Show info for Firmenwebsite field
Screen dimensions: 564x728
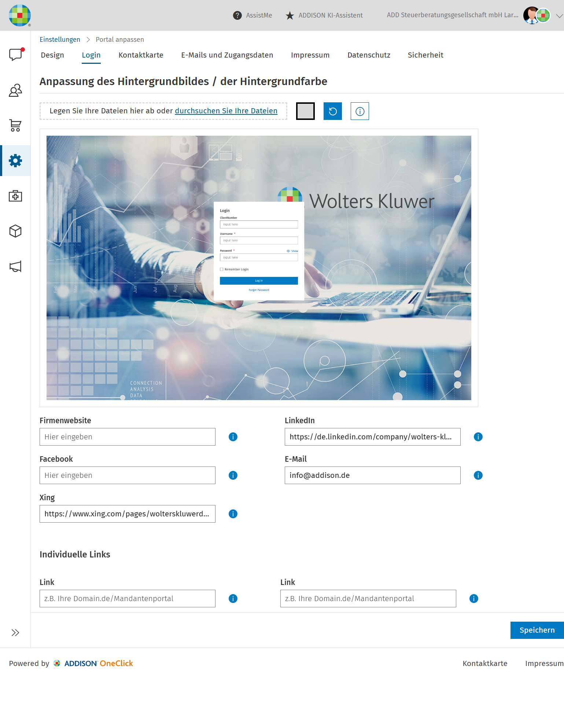(x=233, y=437)
